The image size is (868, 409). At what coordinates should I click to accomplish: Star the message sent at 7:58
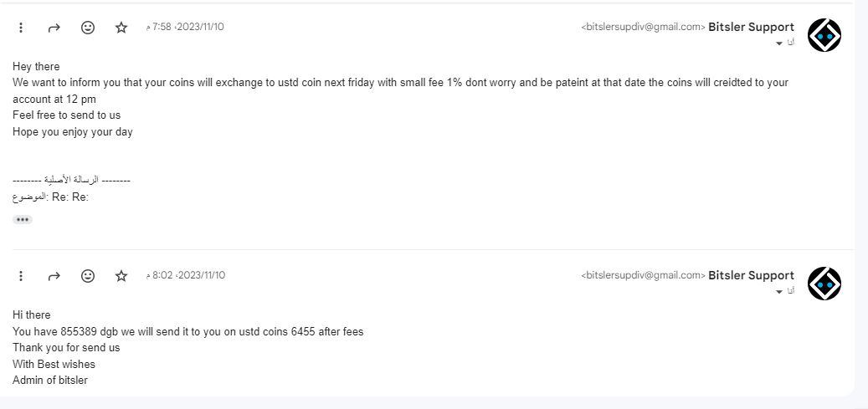(x=121, y=28)
